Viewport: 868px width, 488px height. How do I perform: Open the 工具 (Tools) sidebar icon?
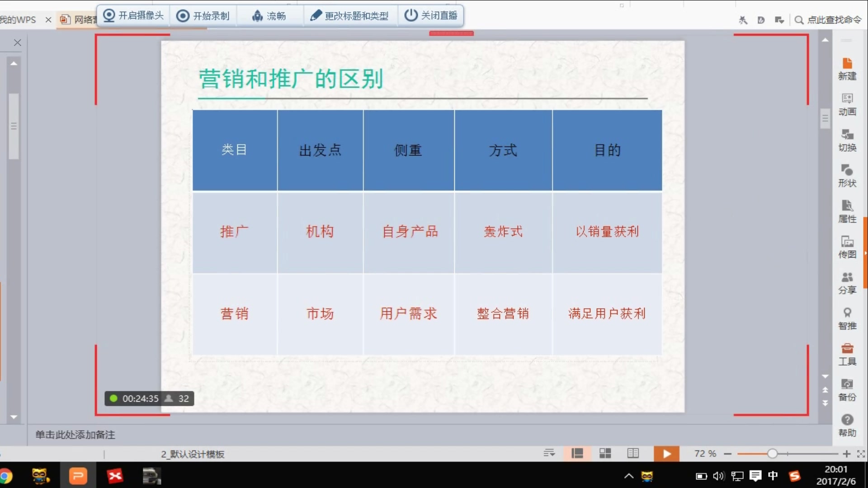click(847, 354)
